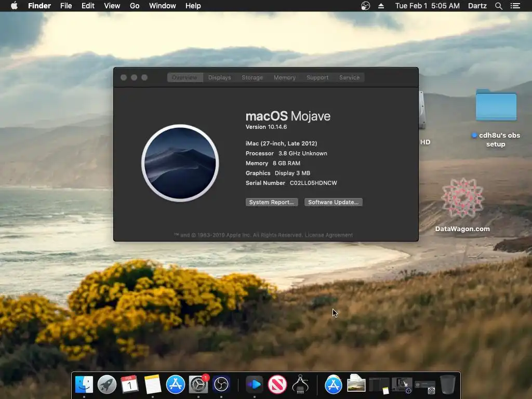Open the Finder menu
532x399 pixels.
click(39, 6)
